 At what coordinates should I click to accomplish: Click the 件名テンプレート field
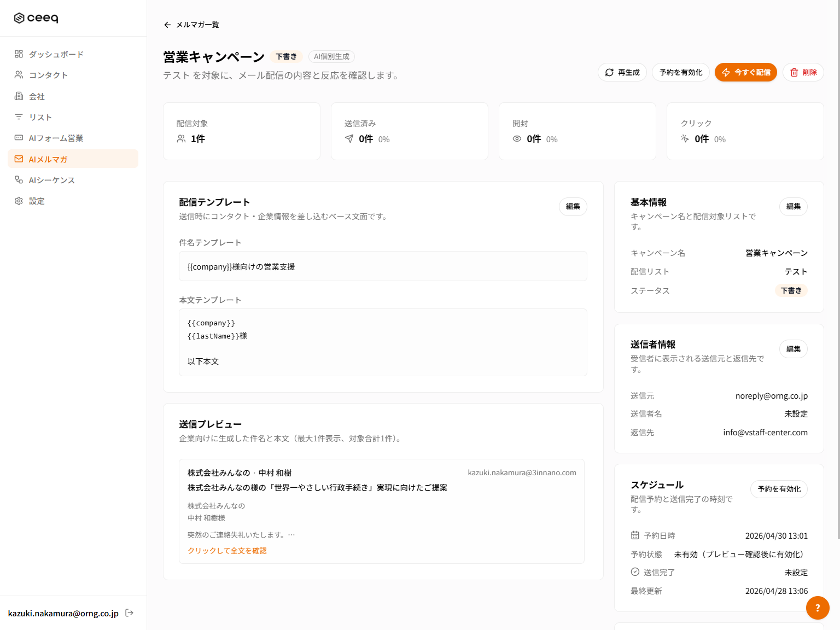pos(383,266)
